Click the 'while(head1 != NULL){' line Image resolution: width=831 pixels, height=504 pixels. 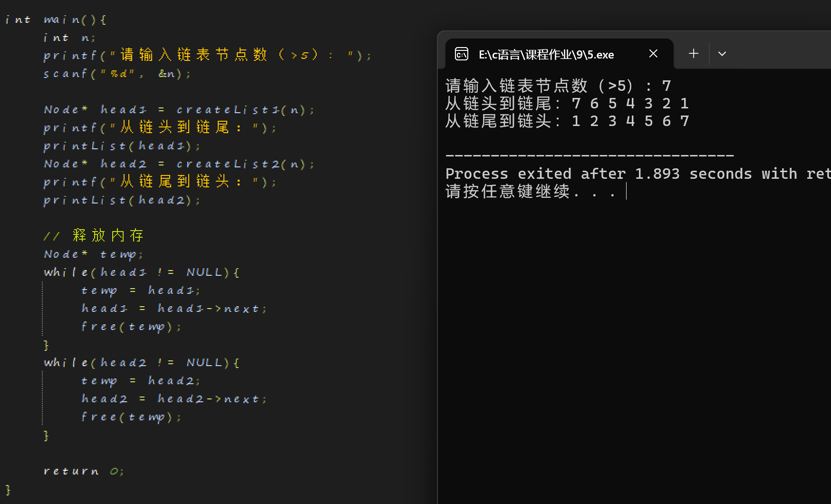[x=142, y=273]
